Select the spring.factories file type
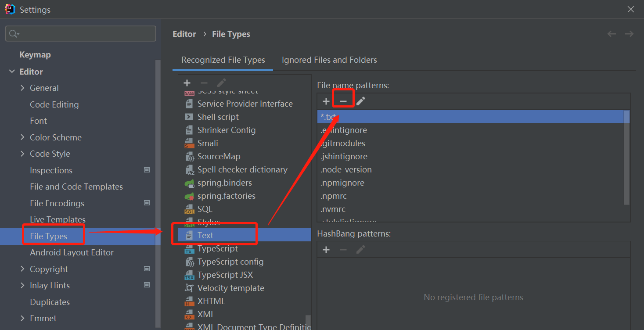The height and width of the screenshot is (330, 644). [226, 196]
